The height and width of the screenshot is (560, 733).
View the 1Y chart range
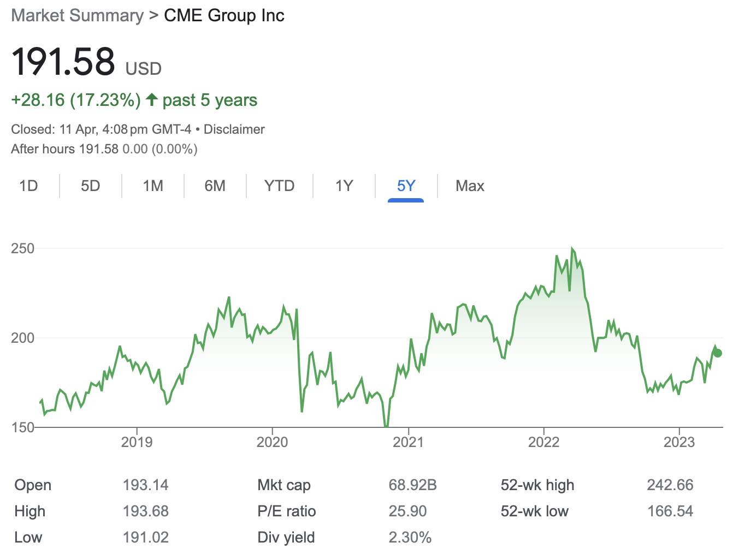pos(344,186)
